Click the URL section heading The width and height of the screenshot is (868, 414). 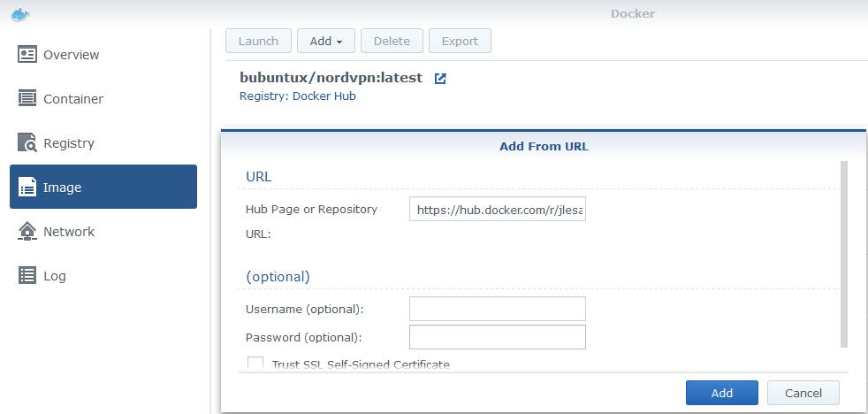click(x=258, y=177)
